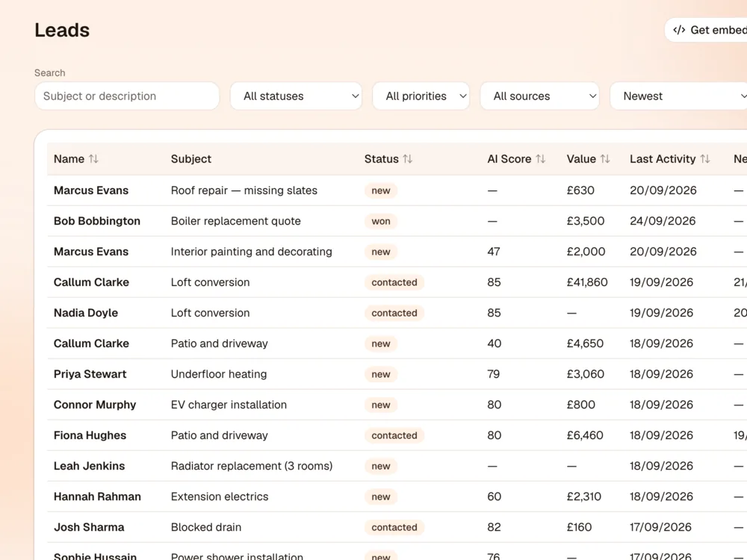
Task: Open Marcus Evans roof repair lead
Action: tap(91, 190)
